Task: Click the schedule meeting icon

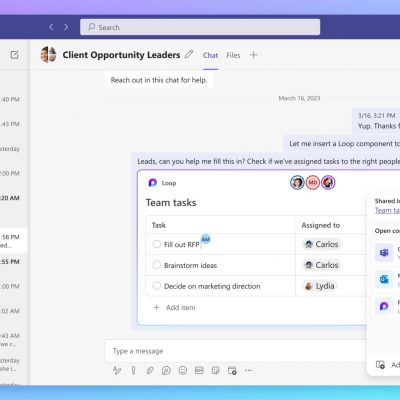Action: tap(232, 370)
